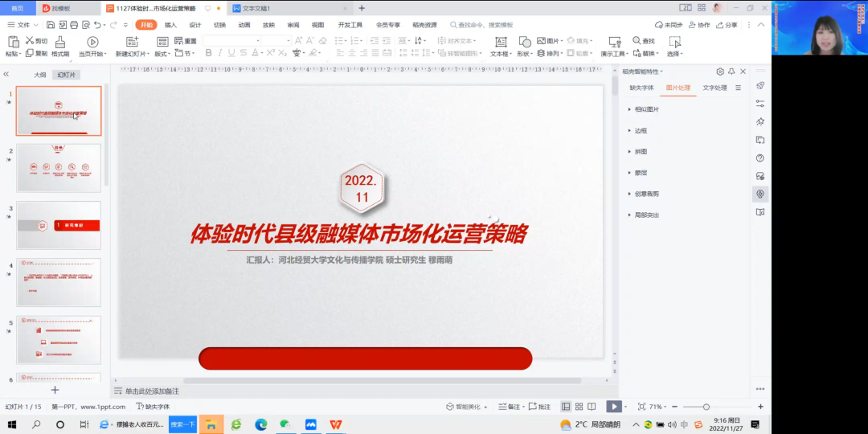Screen dimensions: 868x434
Task: Click the 分享 share button
Action: click(x=727, y=25)
